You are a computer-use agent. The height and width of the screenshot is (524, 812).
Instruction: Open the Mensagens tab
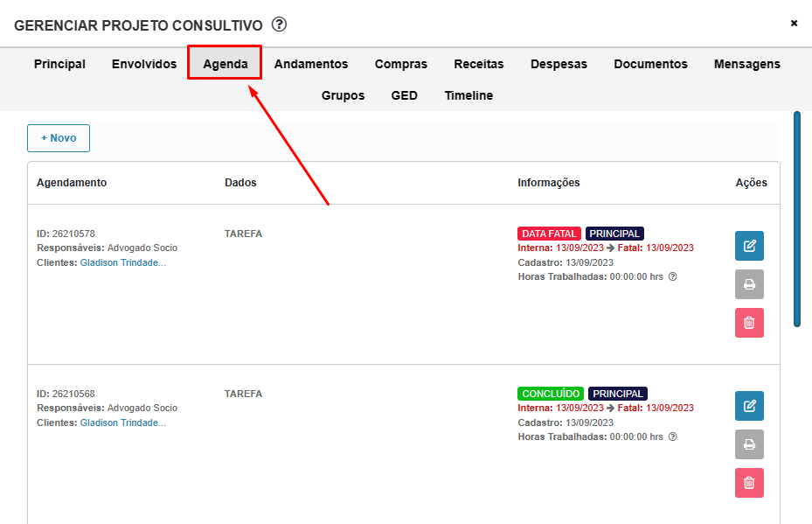coord(746,64)
